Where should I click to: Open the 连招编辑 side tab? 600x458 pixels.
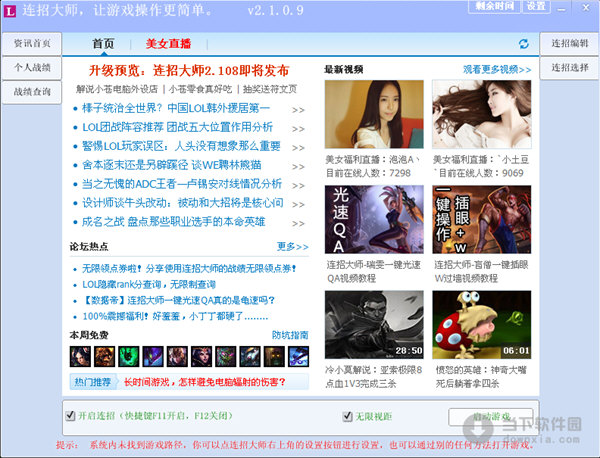[x=570, y=44]
